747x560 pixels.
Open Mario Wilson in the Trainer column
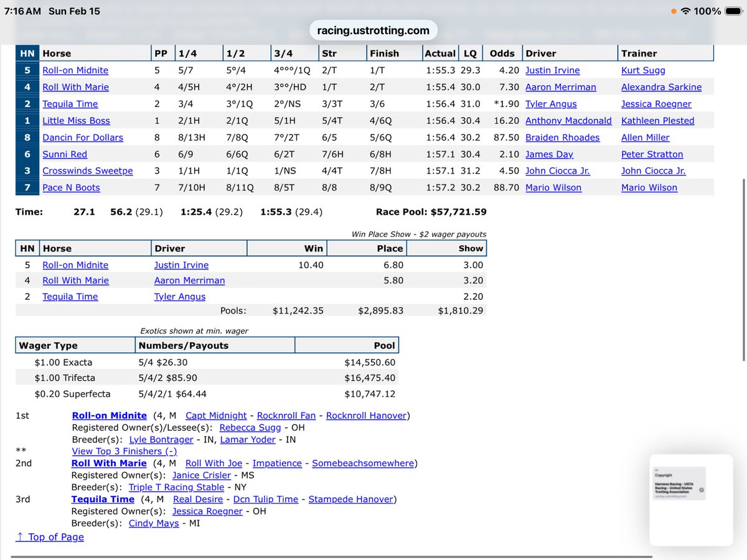(x=649, y=187)
